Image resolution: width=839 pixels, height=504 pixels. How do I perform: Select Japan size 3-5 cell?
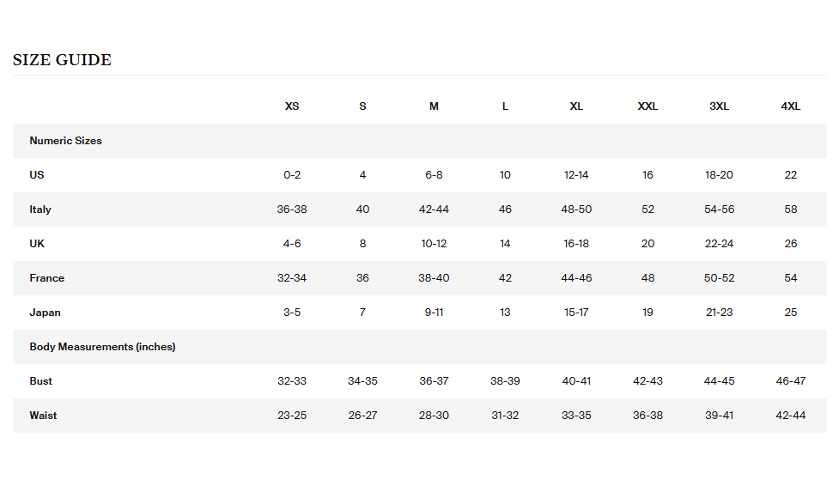292,313
